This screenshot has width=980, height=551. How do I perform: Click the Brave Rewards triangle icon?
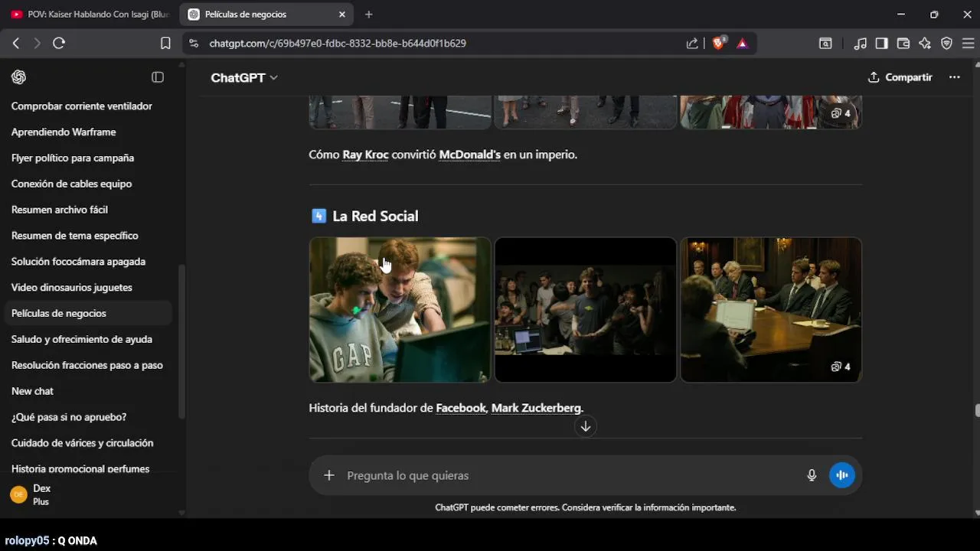point(742,44)
